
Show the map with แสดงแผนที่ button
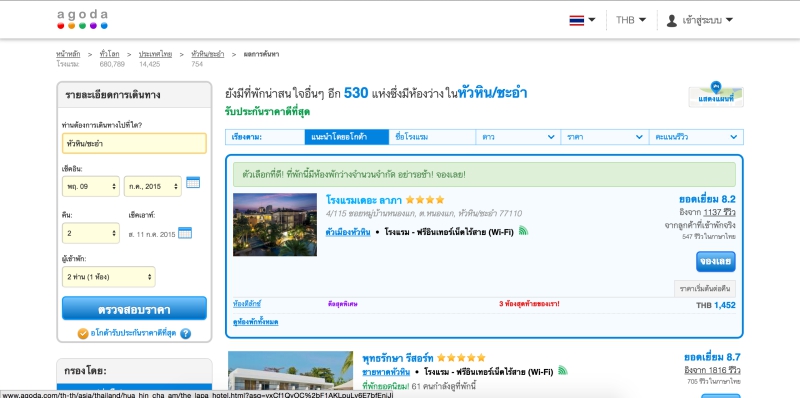(x=716, y=94)
